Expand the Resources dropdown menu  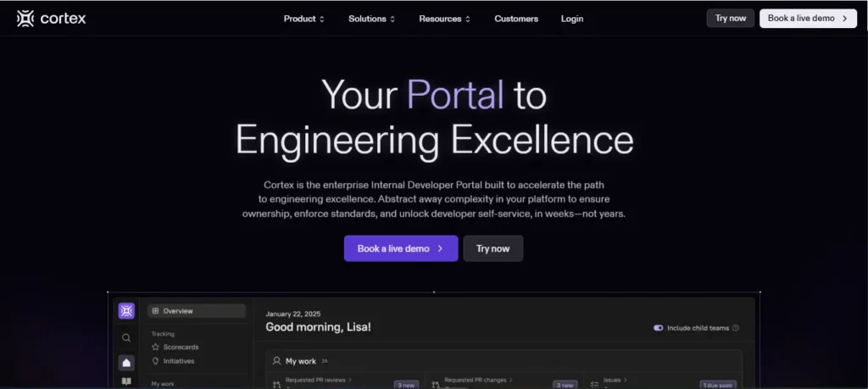click(445, 19)
